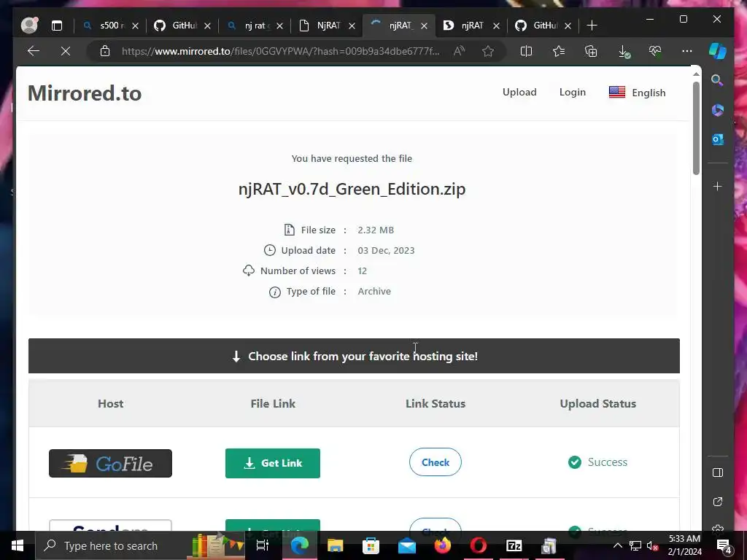The height and width of the screenshot is (560, 747).
Task: Open a new tab with the plus button
Action: (x=592, y=26)
